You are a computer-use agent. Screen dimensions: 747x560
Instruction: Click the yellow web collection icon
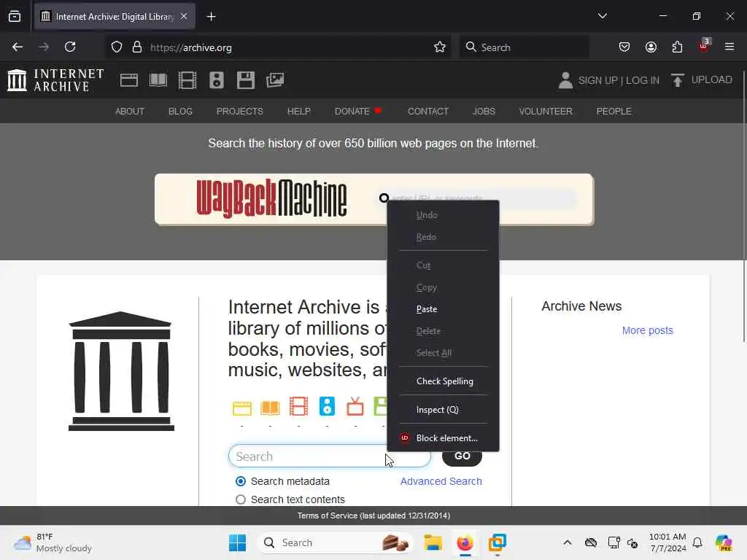(x=242, y=408)
